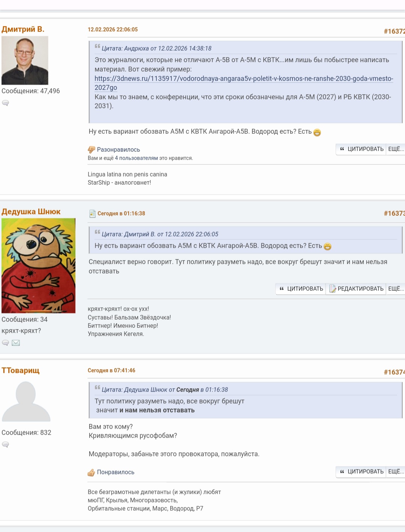405x532 pixels.
Task: Click speech bubble icon under Дедушка Шнюк
Action: [5, 343]
